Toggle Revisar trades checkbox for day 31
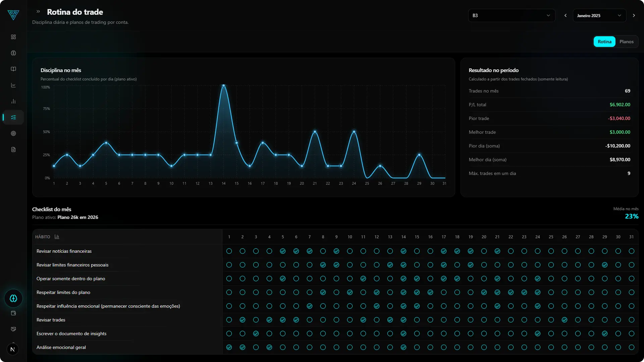Image resolution: width=644 pixels, height=362 pixels. [631, 320]
